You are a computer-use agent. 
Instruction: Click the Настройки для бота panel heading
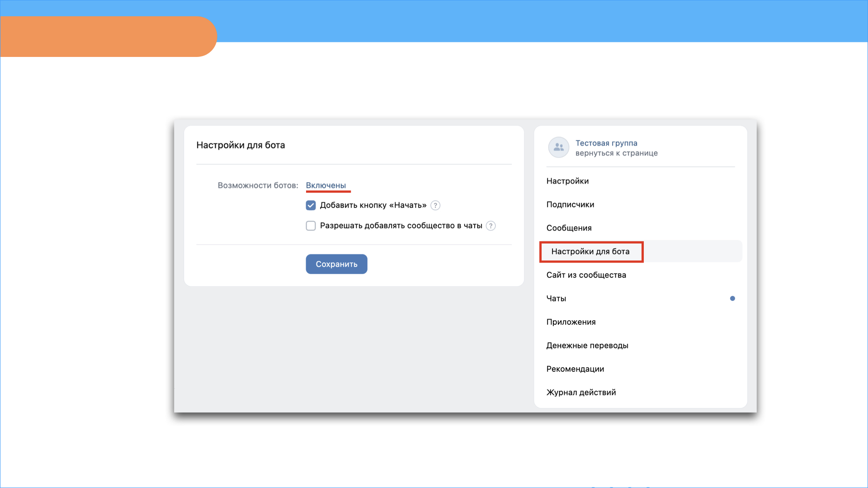coord(241,145)
